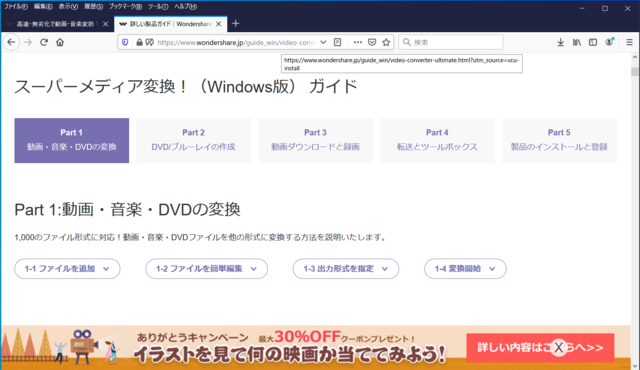Reload the current page
This screenshot has width=640, height=370.
(x=44, y=42)
